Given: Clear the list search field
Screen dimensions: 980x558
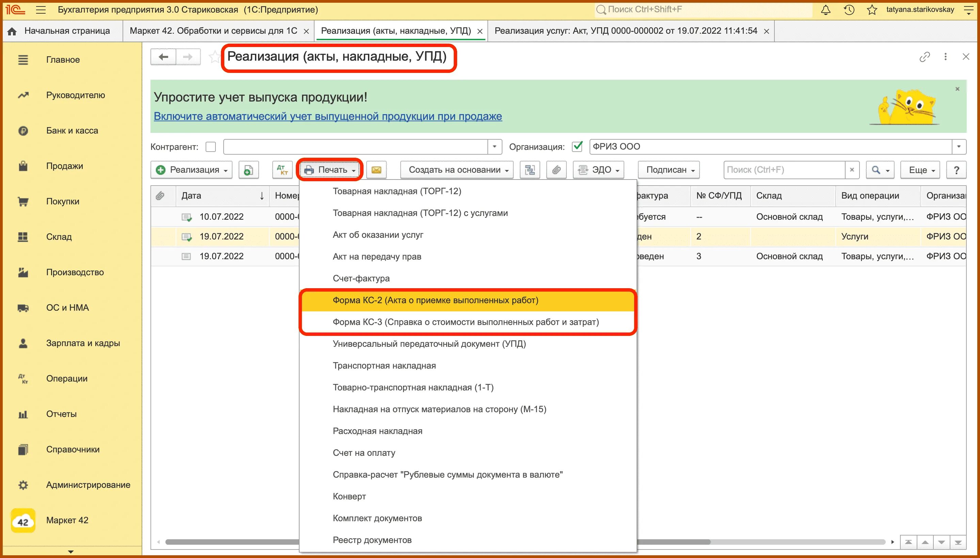Looking at the screenshot, I should pyautogui.click(x=852, y=170).
